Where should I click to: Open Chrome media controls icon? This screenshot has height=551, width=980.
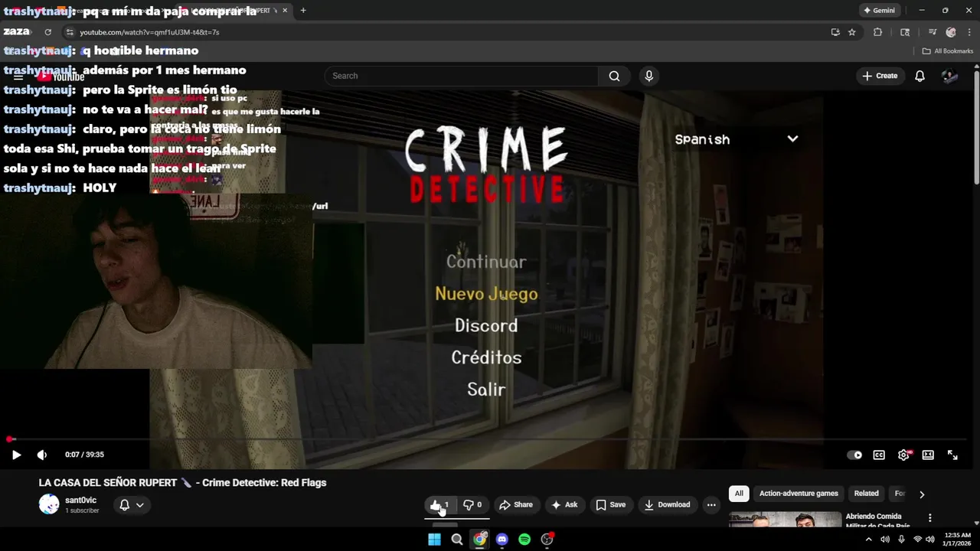coord(932,32)
